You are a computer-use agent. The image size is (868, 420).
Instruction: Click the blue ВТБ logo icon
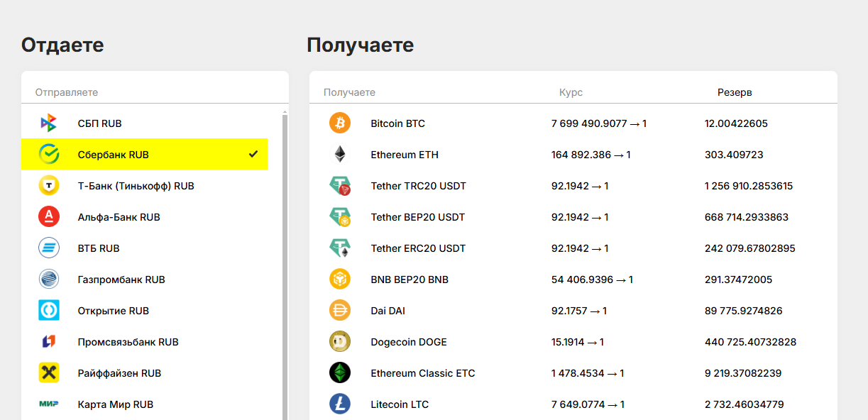pos(49,248)
